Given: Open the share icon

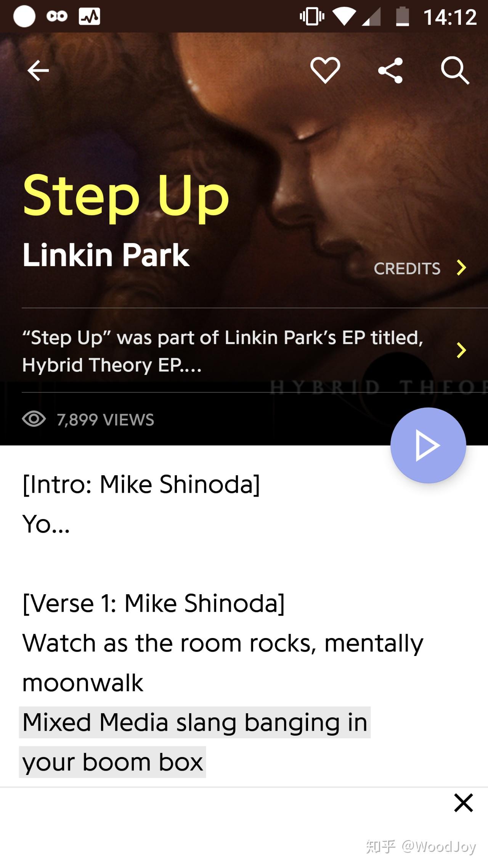Looking at the screenshot, I should coord(390,70).
